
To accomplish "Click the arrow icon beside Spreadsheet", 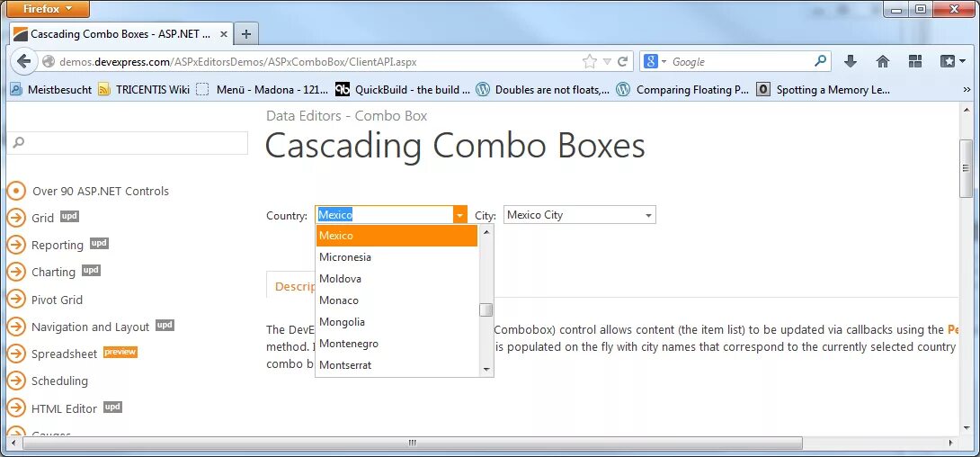I will coord(16,354).
